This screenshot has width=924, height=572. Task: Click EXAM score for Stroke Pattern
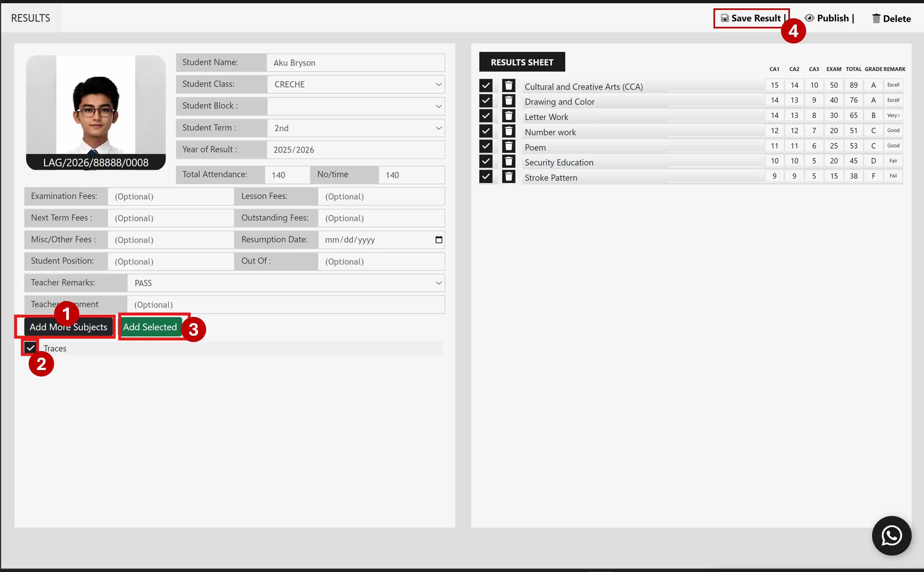(x=834, y=176)
